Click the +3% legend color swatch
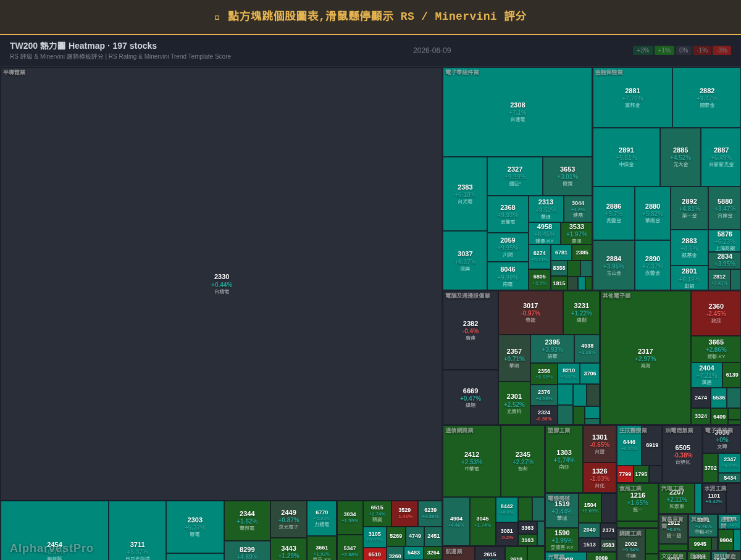This screenshot has width=741, height=560. [x=643, y=51]
